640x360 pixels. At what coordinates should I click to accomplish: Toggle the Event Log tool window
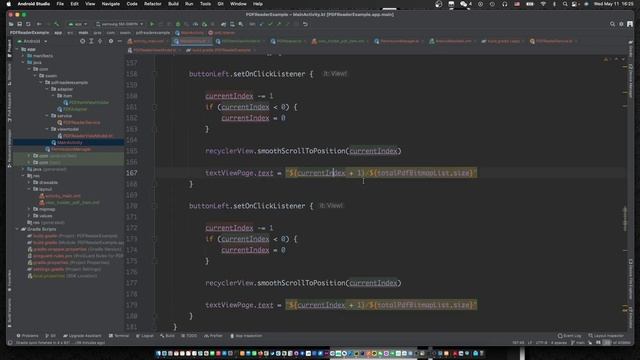click(x=569, y=336)
